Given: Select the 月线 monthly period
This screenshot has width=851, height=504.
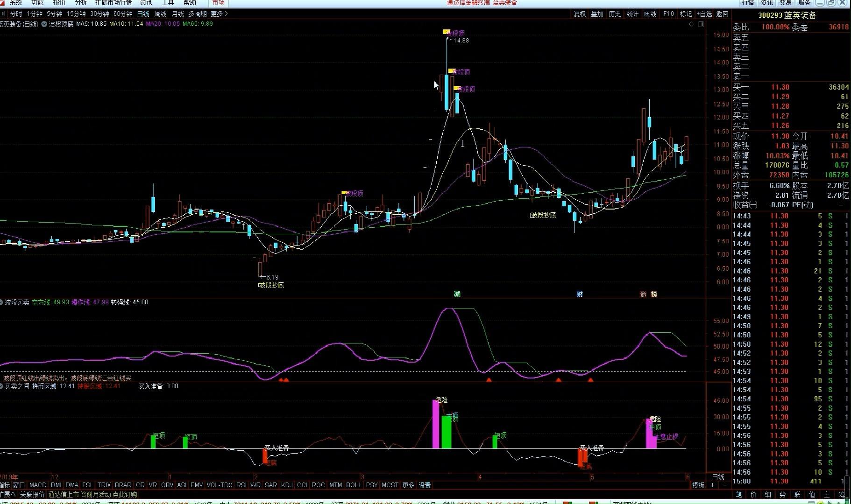Looking at the screenshot, I should pyautogui.click(x=178, y=14).
